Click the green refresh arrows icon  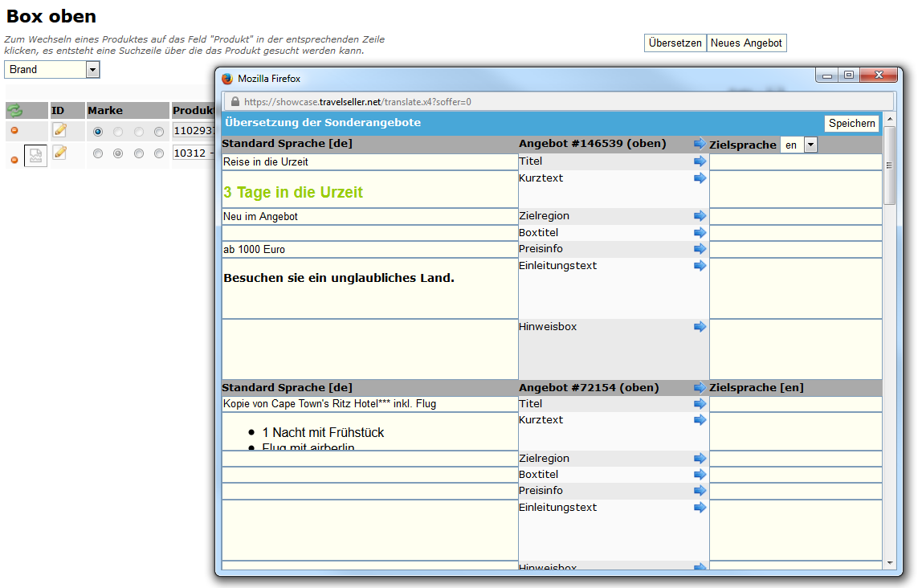pos(15,111)
